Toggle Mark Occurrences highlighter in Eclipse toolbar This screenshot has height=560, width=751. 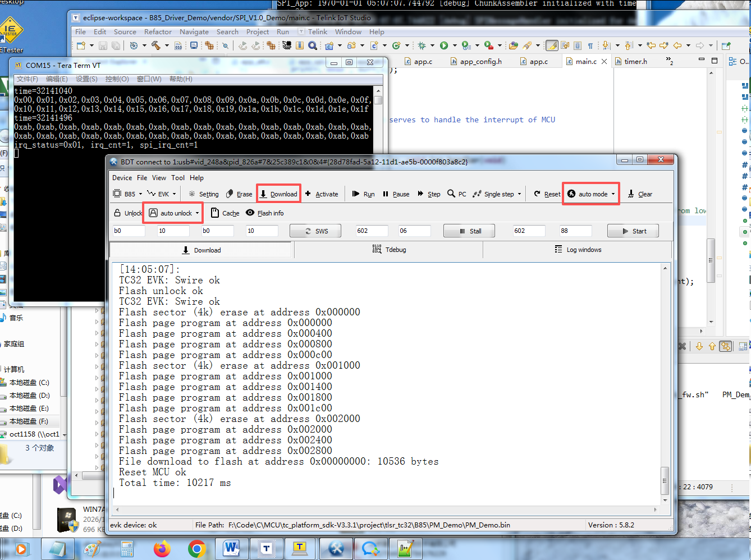coord(552,45)
